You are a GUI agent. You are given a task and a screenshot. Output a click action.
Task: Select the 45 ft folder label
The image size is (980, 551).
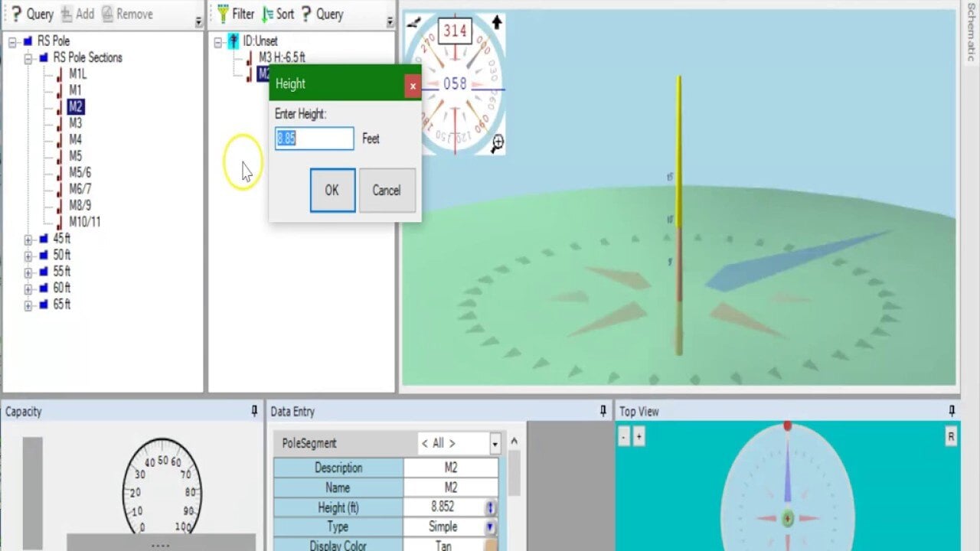point(61,239)
